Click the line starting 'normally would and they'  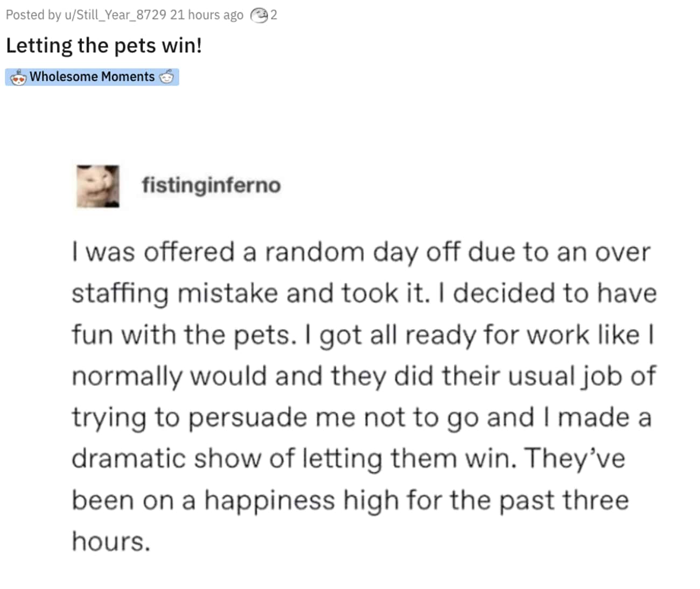[x=364, y=377]
